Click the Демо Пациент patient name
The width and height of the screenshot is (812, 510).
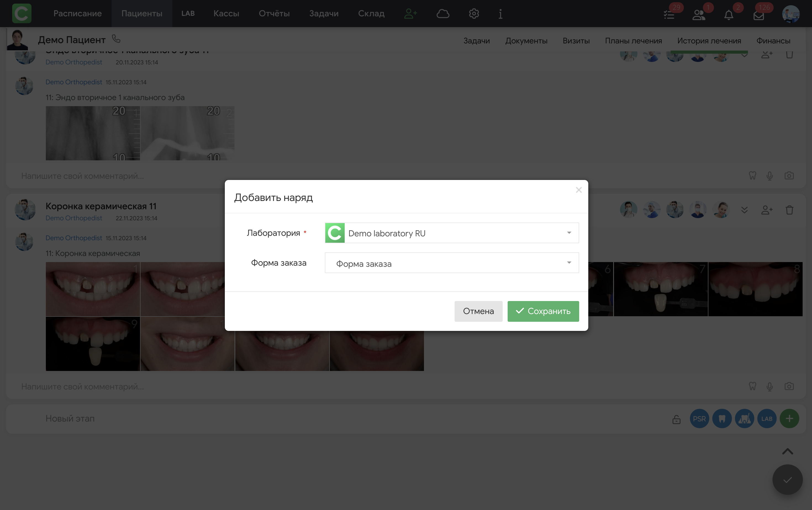pyautogui.click(x=72, y=40)
